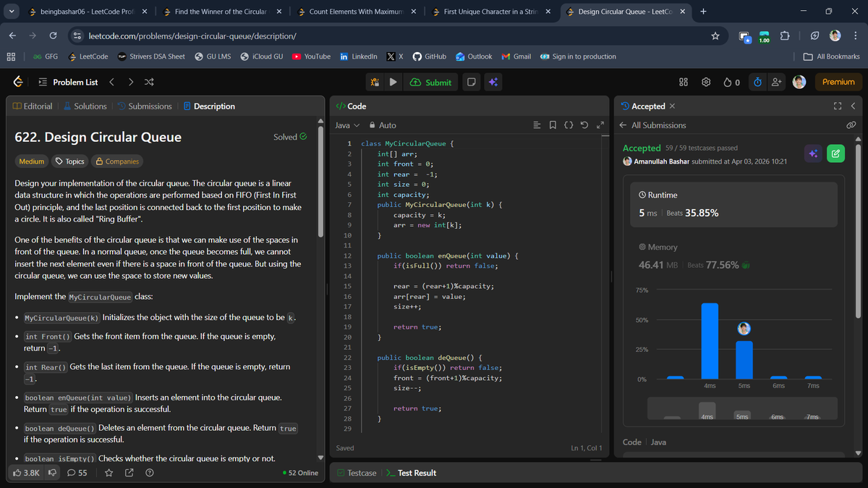Screen dimensions: 868x488
Task: Expand the Topics tag
Action: click(x=69, y=161)
